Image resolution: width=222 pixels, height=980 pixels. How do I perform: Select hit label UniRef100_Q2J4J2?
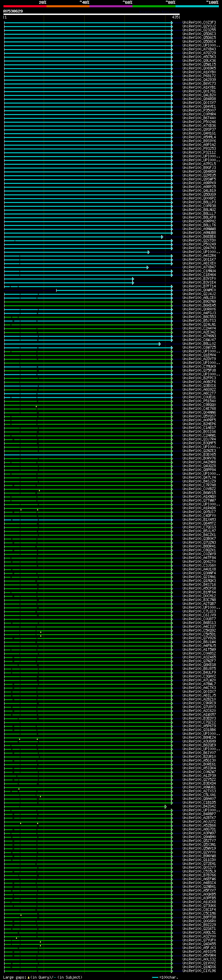pyautogui.click(x=199, y=294)
